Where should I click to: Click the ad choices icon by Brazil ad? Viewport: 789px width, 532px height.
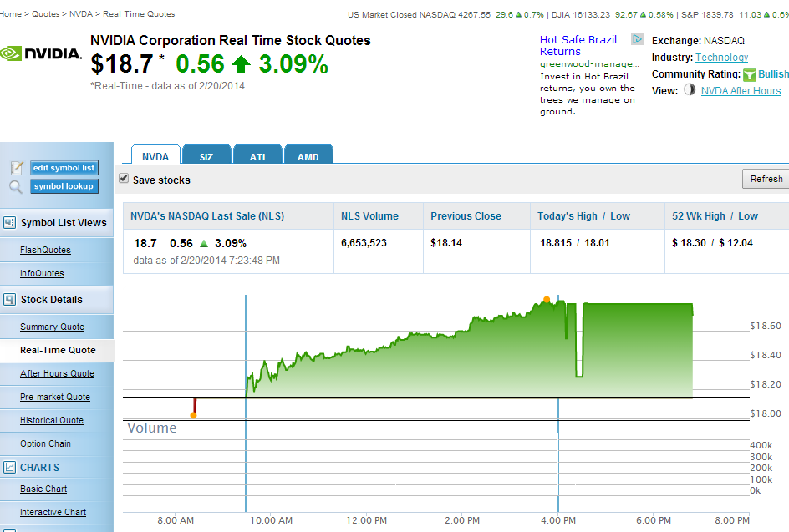coord(637,39)
